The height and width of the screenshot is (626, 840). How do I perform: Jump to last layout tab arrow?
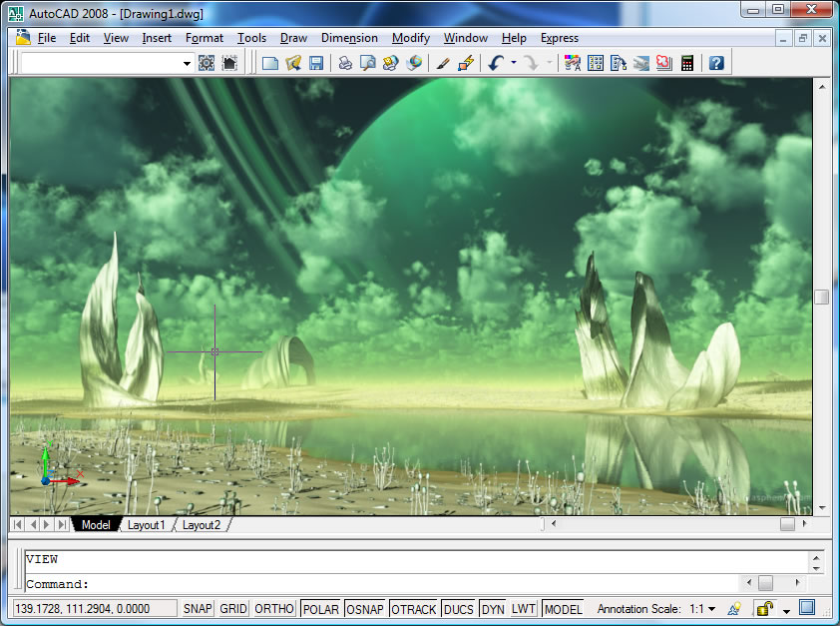[x=62, y=524]
